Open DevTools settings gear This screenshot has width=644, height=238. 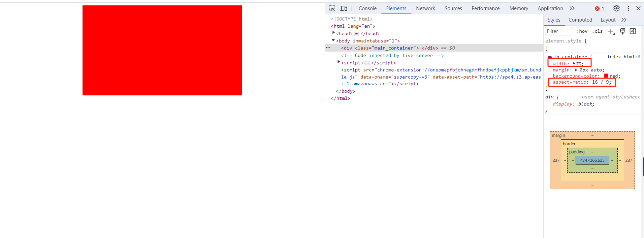[x=616, y=8]
